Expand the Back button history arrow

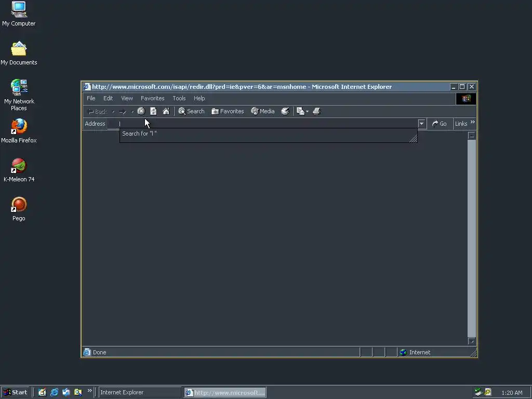coord(113,112)
